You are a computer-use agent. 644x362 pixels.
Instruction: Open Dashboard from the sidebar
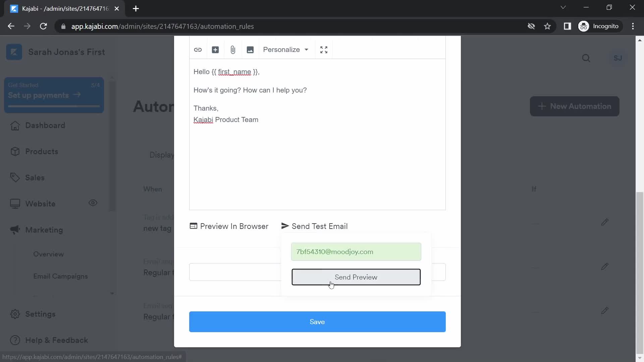(45, 125)
